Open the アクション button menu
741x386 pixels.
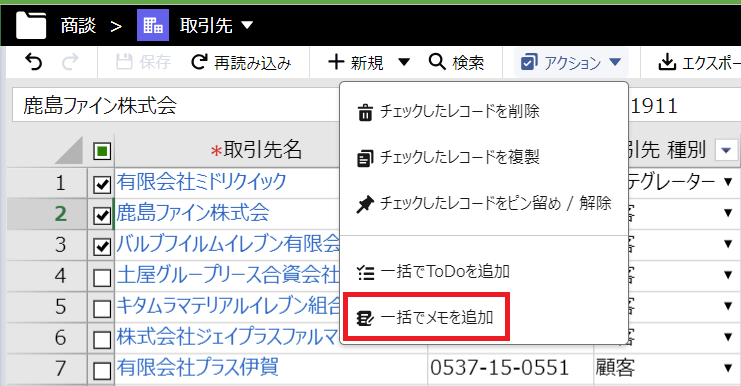pos(571,62)
